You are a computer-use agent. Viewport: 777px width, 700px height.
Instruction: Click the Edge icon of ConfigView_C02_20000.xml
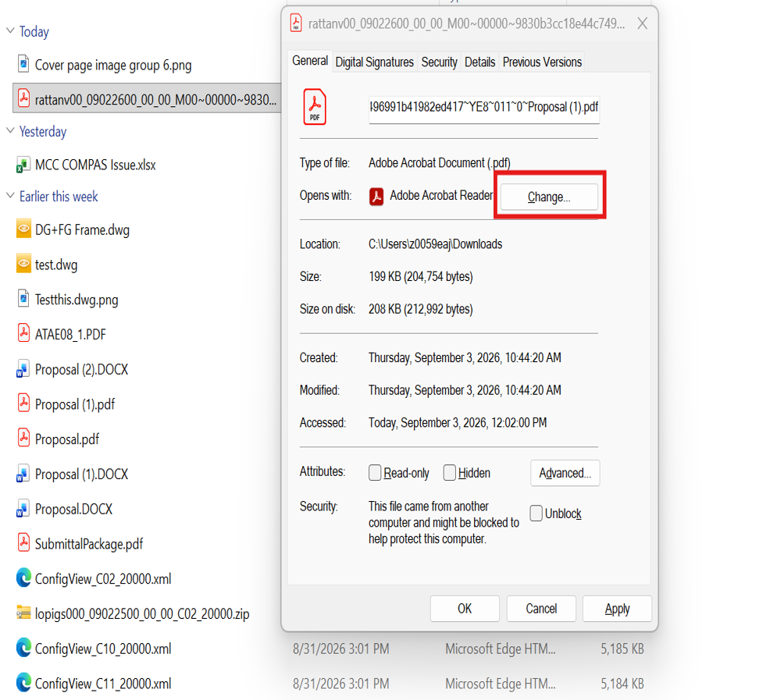pos(23,577)
